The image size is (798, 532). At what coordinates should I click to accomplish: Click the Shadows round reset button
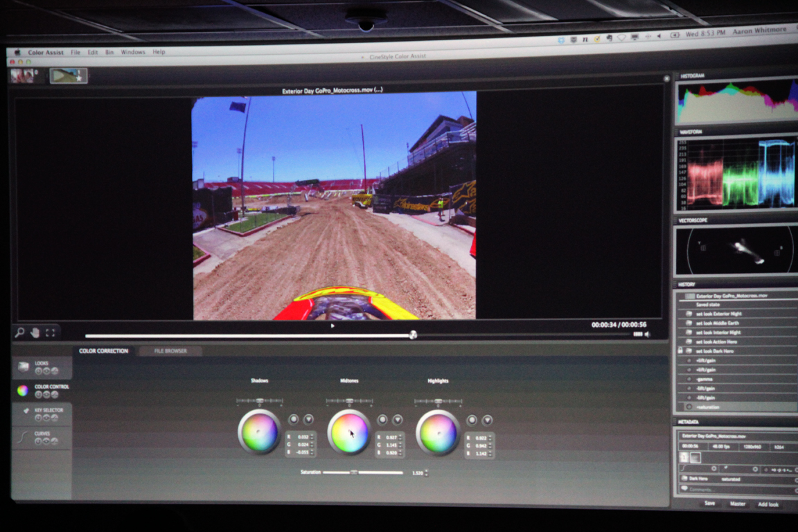pyautogui.click(x=293, y=419)
